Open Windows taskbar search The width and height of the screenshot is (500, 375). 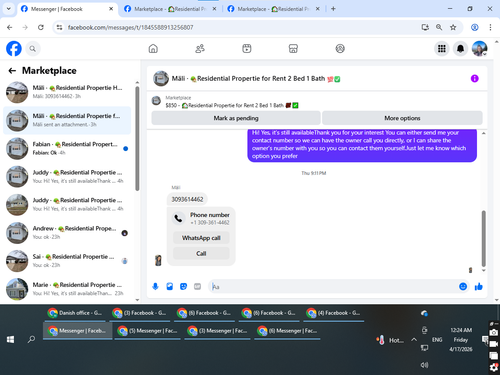[31, 339]
